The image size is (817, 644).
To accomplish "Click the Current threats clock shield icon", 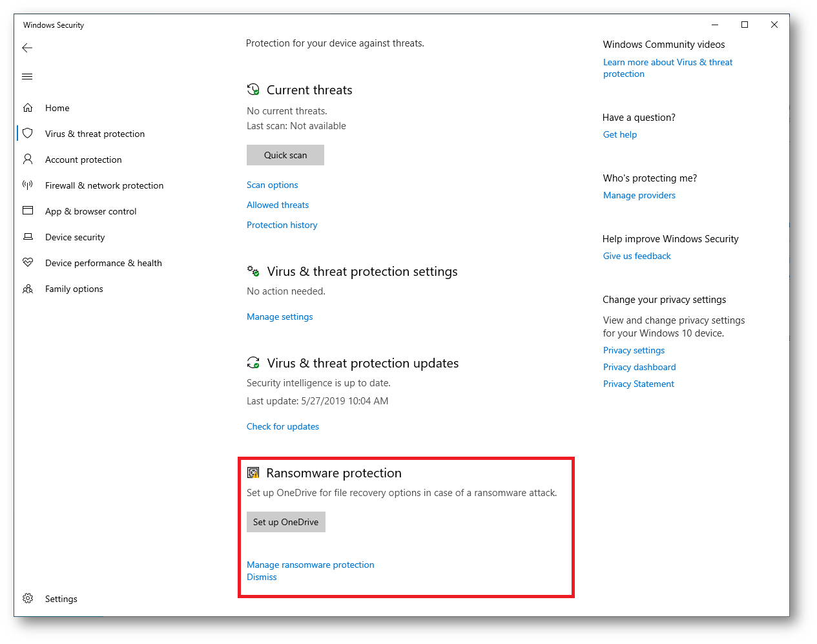I will [x=253, y=89].
